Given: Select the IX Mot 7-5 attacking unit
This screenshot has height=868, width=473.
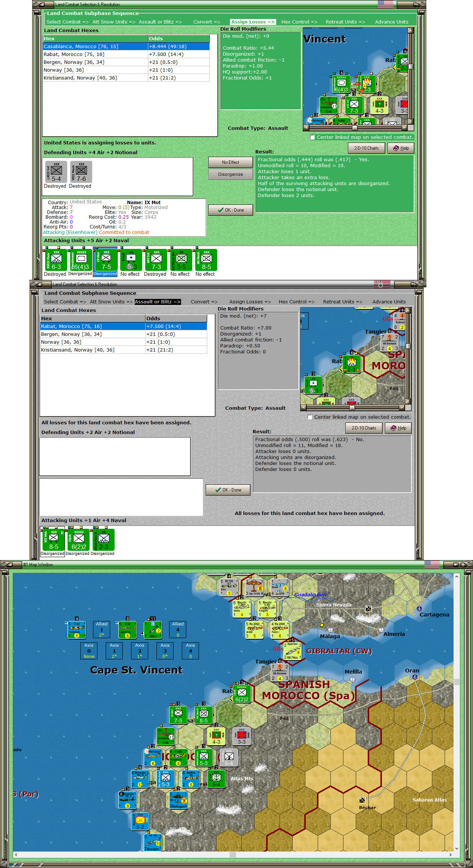Looking at the screenshot, I should coord(106,260).
